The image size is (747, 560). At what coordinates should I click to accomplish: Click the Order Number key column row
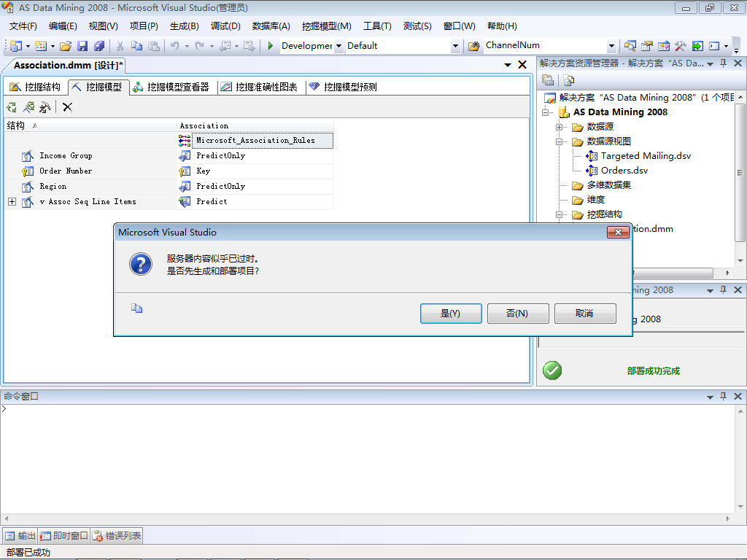[90, 171]
